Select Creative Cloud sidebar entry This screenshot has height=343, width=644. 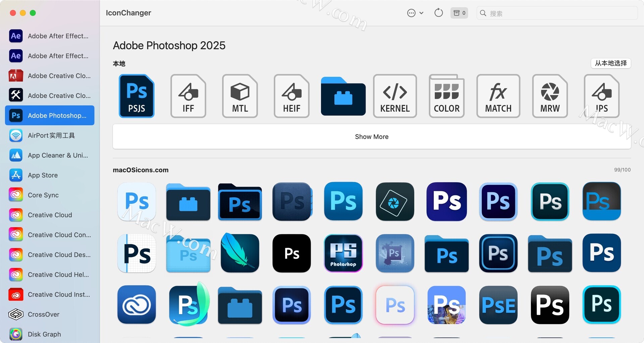coord(50,215)
